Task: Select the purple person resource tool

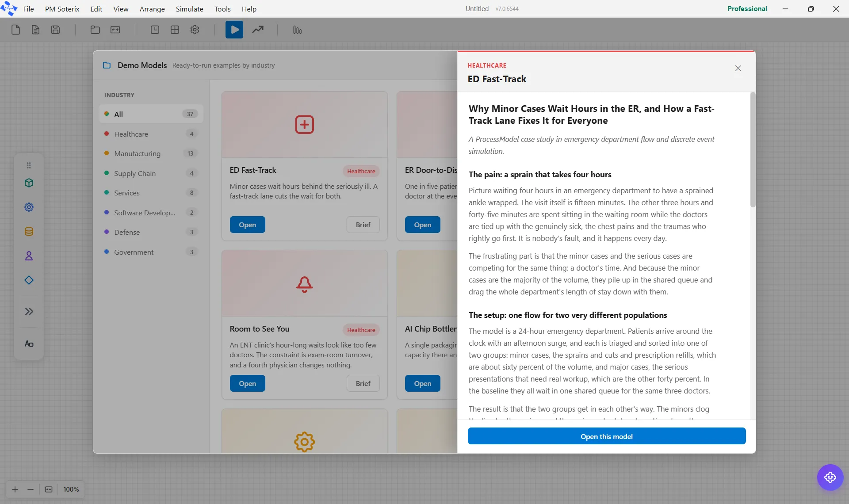Action: (x=29, y=256)
